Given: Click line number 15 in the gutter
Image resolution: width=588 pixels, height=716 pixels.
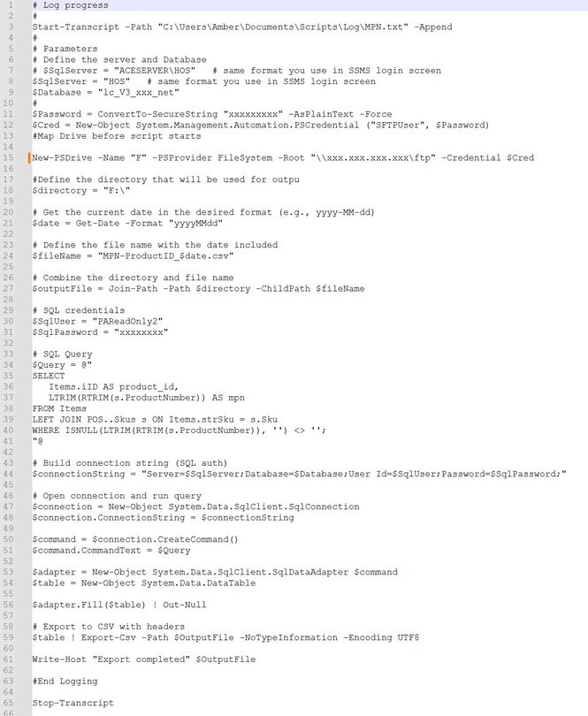Looking at the screenshot, I should [x=8, y=157].
